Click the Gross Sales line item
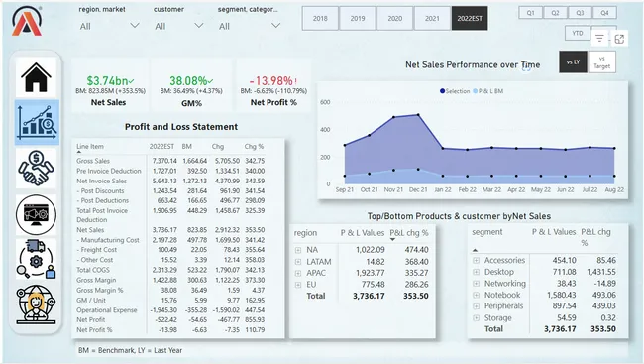 93,161
